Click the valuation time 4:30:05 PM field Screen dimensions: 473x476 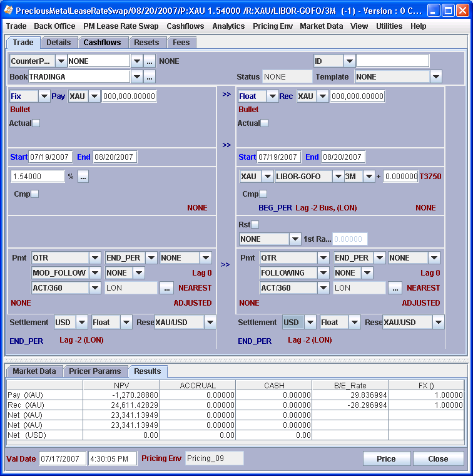pos(113,458)
